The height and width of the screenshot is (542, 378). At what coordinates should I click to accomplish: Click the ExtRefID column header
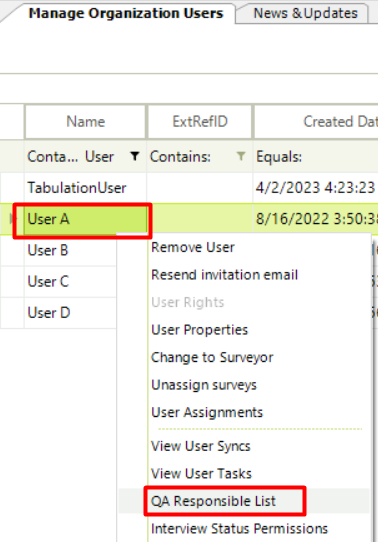point(200,122)
